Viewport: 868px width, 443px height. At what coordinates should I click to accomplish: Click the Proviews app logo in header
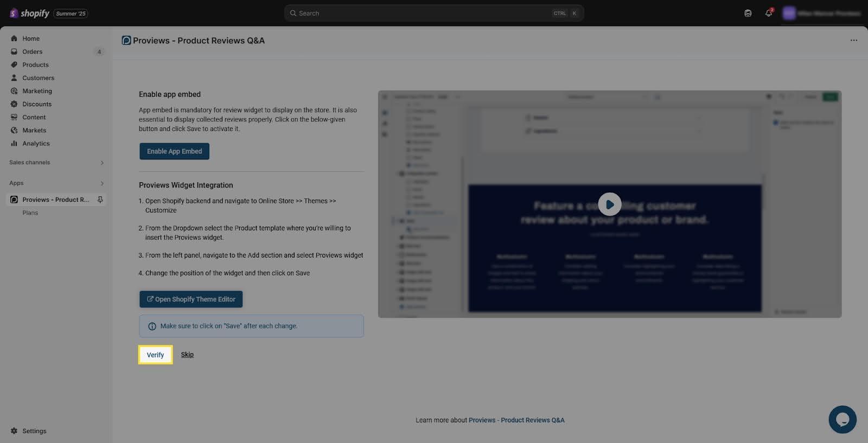[126, 41]
